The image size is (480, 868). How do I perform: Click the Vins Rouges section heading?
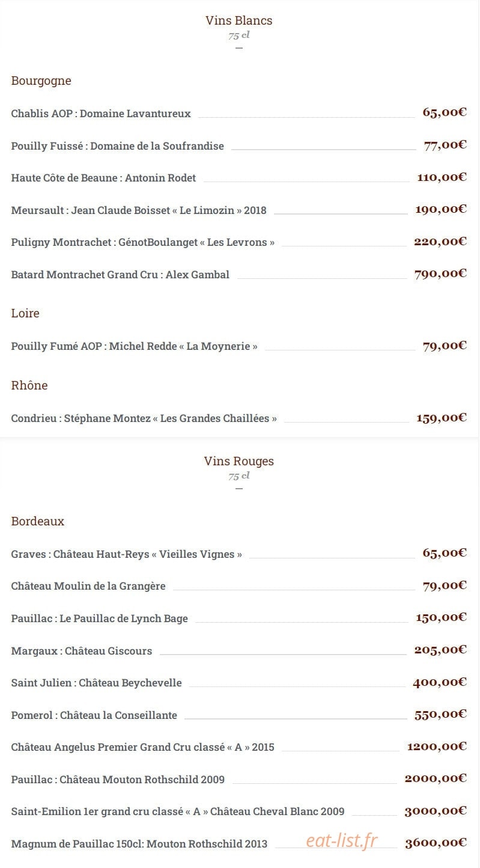tap(238, 461)
